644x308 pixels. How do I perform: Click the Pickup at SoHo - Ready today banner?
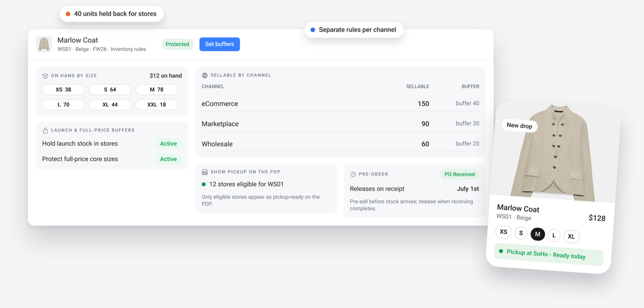click(548, 254)
